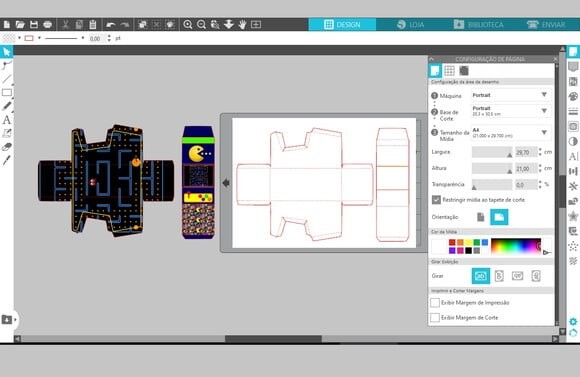The height and width of the screenshot is (377, 580).
Task: Redo the last undone action
Action: (125, 25)
